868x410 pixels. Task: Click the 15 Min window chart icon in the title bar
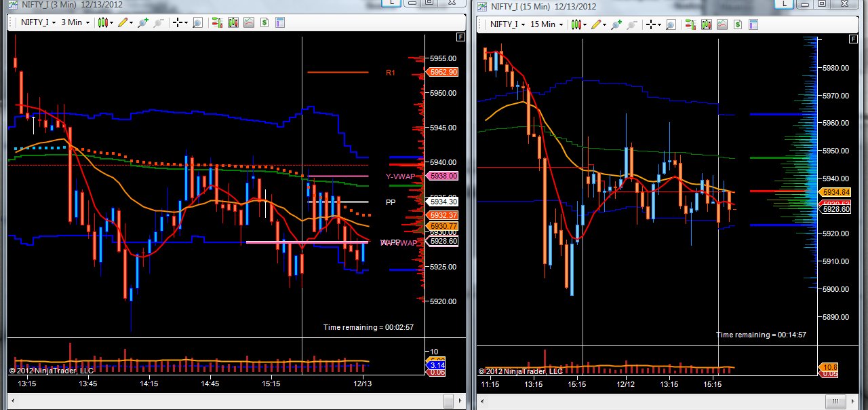point(482,7)
